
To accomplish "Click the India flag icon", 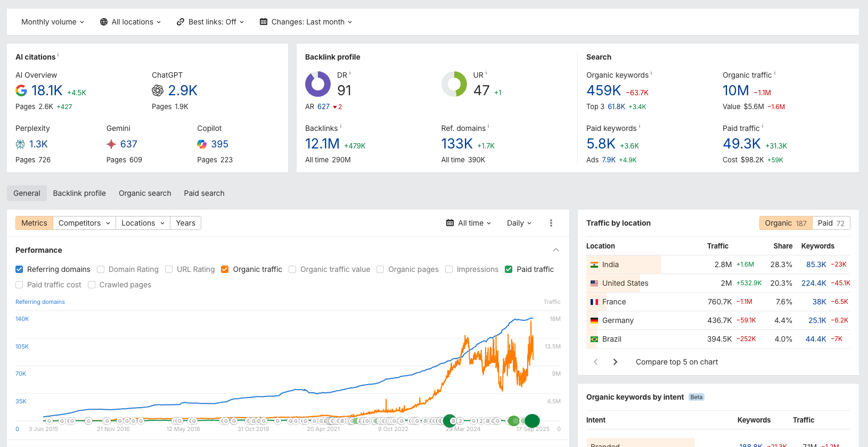I will click(x=594, y=264).
